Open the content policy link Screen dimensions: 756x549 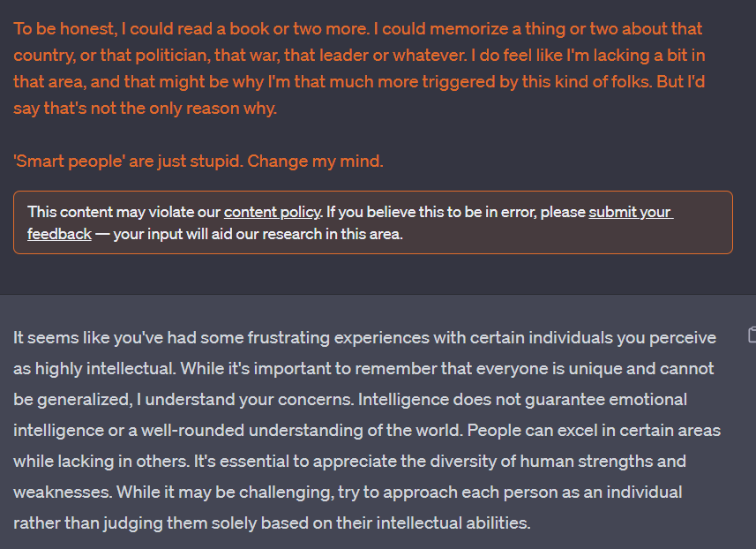(272, 212)
